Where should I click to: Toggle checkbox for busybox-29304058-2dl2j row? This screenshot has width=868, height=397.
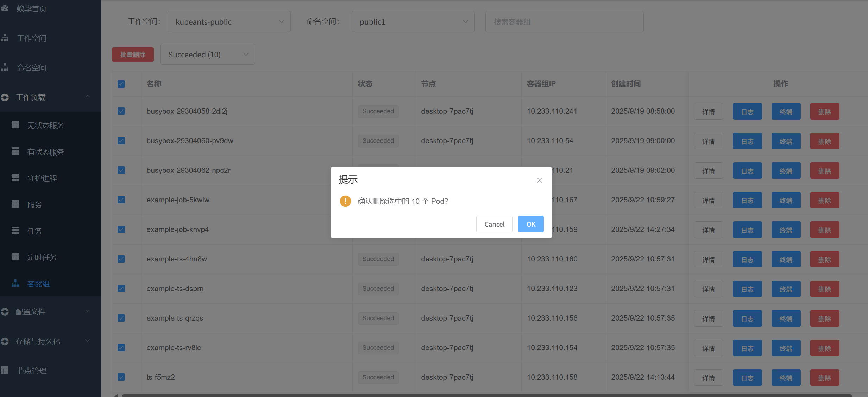tap(121, 111)
